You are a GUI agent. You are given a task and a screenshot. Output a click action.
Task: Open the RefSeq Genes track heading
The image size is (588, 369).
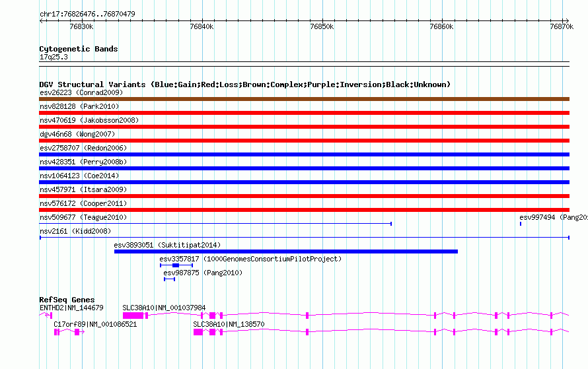tap(67, 300)
